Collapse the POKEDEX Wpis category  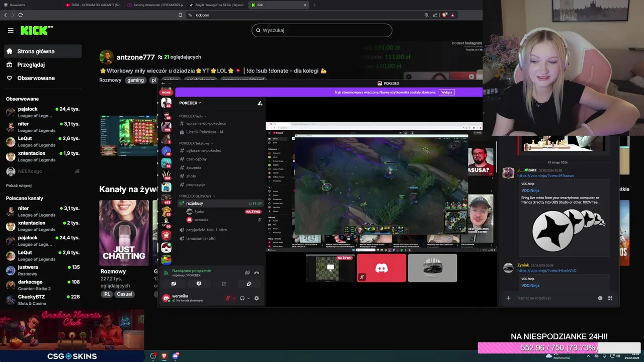pos(192,116)
